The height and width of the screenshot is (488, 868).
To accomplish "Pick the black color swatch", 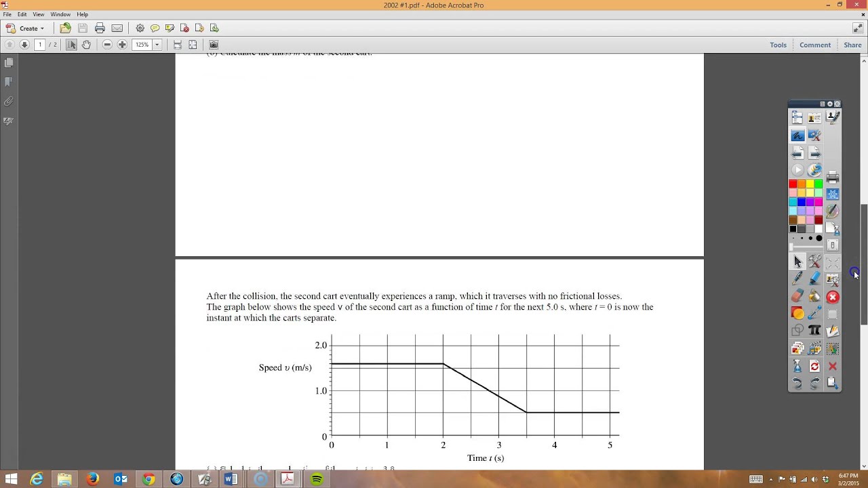I will [793, 229].
